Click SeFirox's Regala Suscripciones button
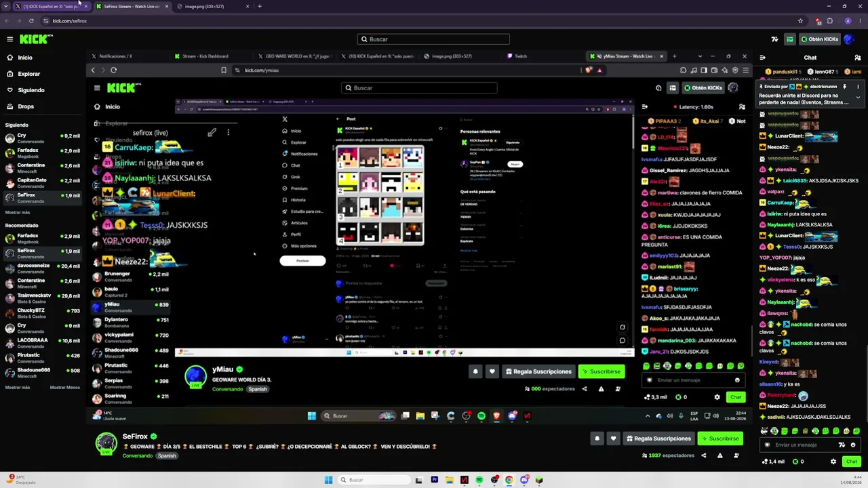Viewport: 868px width, 488px height. [x=659, y=439]
